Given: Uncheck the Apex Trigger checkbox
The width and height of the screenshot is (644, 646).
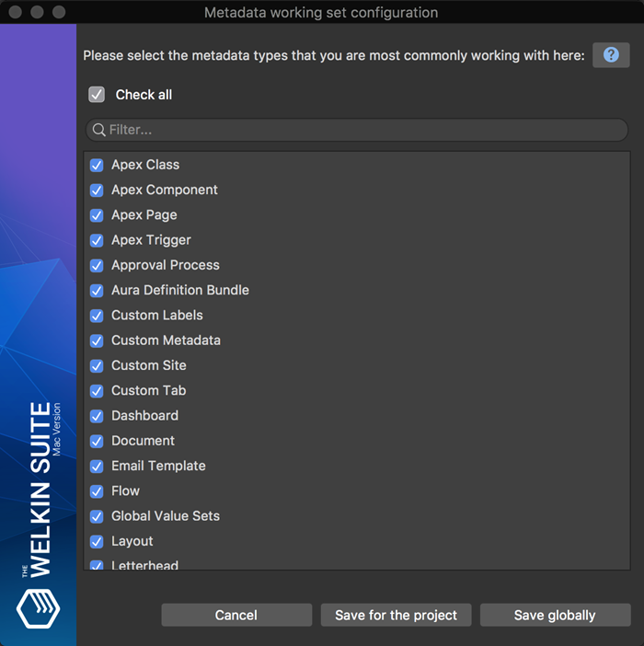Looking at the screenshot, I should click(x=97, y=240).
